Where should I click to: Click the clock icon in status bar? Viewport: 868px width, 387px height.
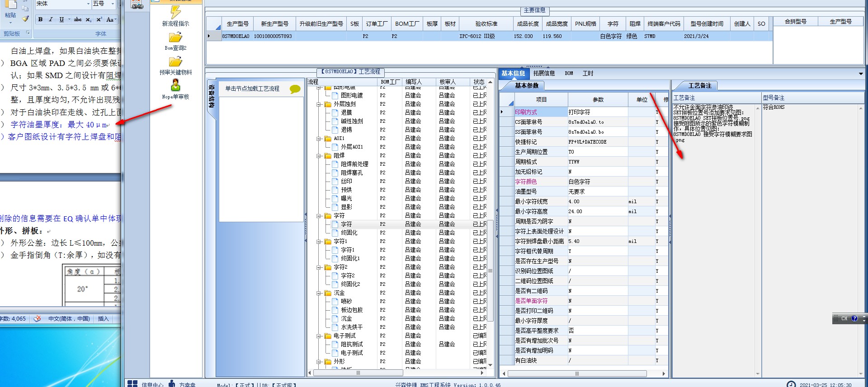(791, 384)
